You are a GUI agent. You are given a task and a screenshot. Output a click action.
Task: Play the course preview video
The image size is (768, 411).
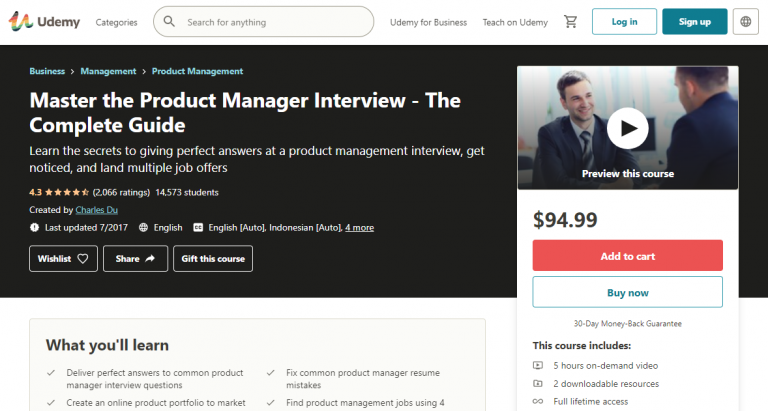[627, 127]
